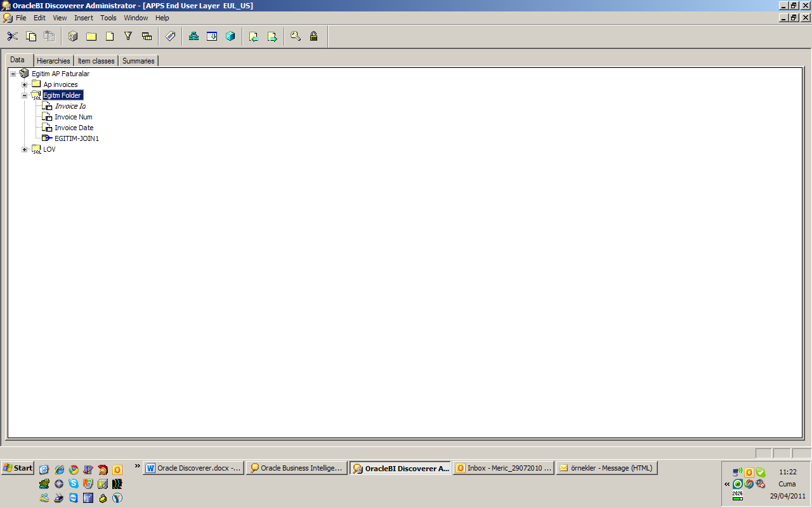Viewport: 812px width, 508px height.
Task: Select the Invoice Num item
Action: [x=73, y=117]
